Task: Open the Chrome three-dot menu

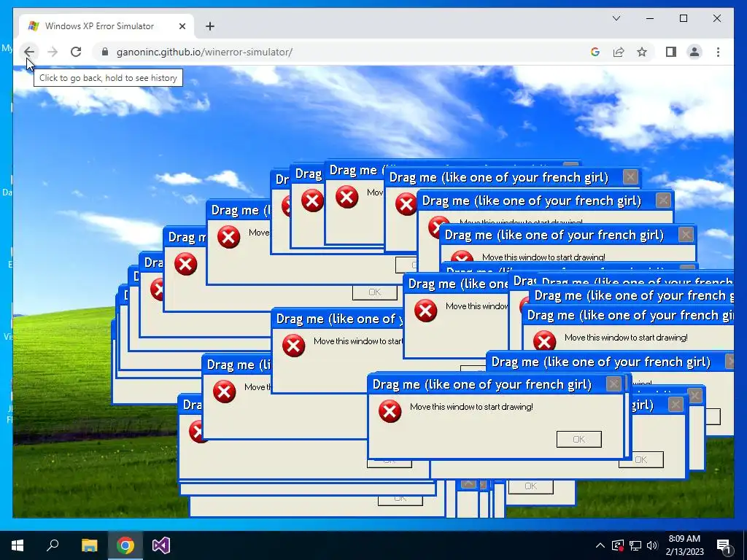Action: pyautogui.click(x=718, y=52)
